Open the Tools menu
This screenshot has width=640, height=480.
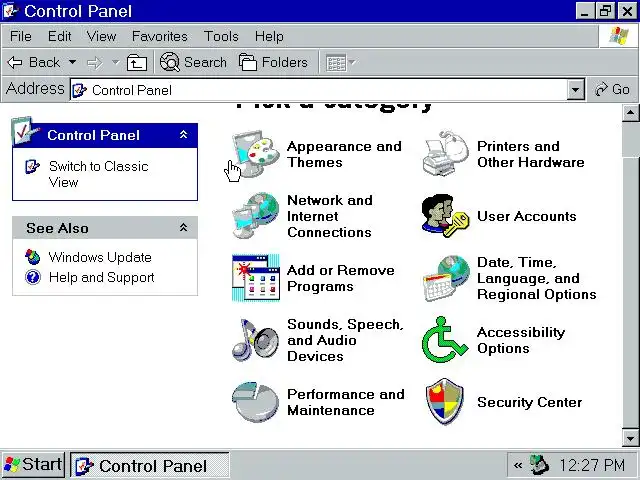tap(221, 36)
